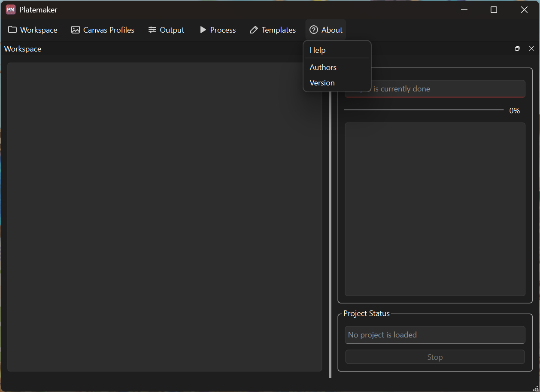The height and width of the screenshot is (392, 540).
Task: Maximize the Platemaker window
Action: [494, 9]
